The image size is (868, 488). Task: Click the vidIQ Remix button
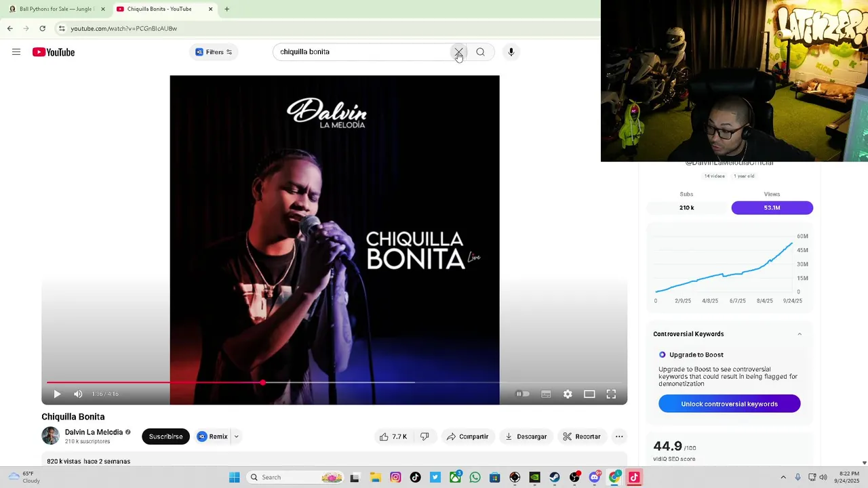213,436
